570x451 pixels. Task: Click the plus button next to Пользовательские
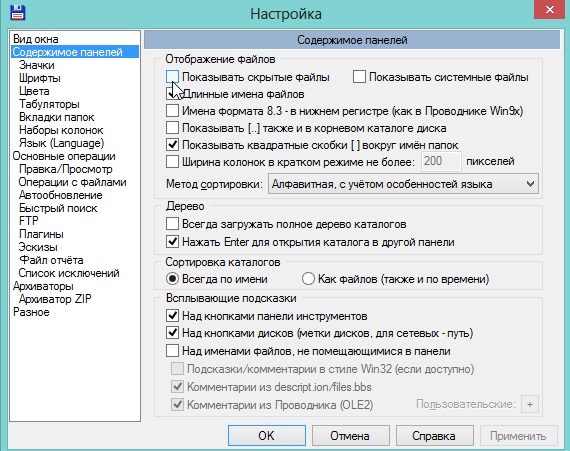pos(530,404)
